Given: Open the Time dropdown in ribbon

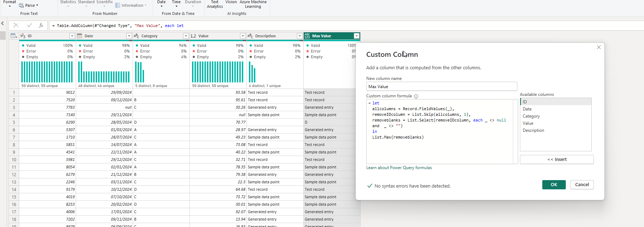Looking at the screenshot, I should coord(176,3).
